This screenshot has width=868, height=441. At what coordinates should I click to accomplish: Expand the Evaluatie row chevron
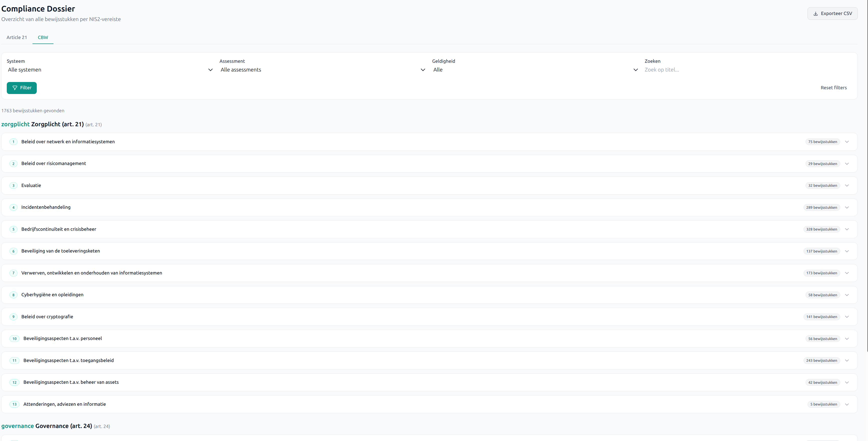point(847,186)
